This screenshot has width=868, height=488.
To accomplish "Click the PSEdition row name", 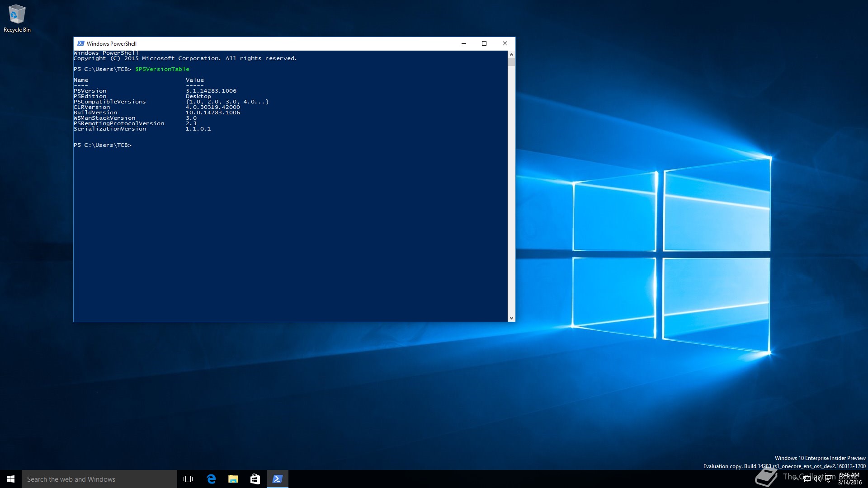I will point(90,96).
